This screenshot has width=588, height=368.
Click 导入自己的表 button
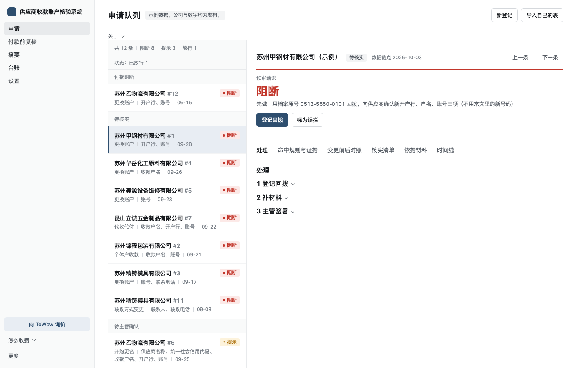(542, 15)
